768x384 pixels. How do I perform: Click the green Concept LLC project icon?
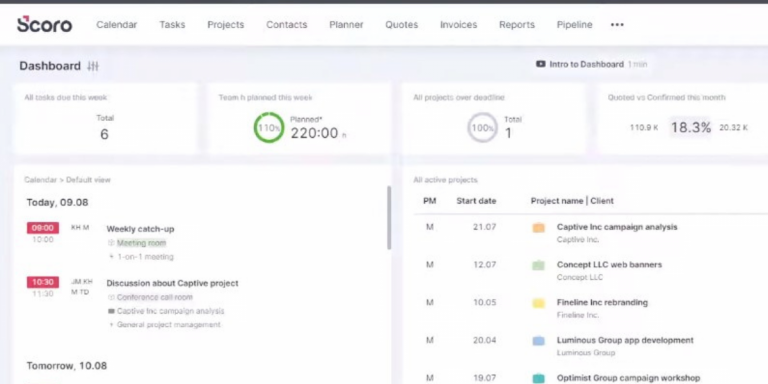[x=538, y=265]
